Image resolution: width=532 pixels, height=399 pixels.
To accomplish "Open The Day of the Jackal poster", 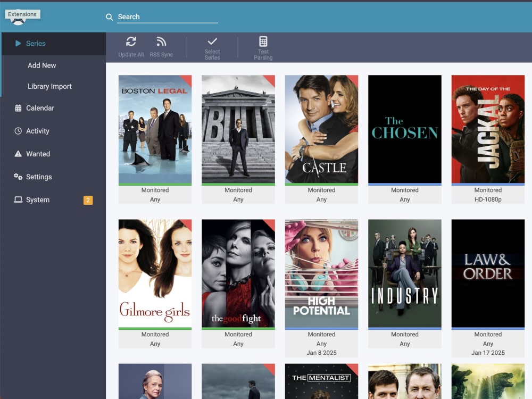I will tap(488, 129).
